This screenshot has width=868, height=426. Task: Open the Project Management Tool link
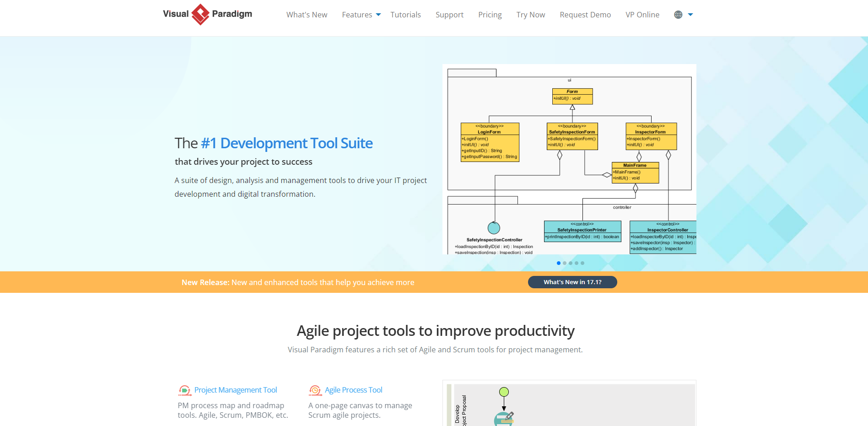236,390
